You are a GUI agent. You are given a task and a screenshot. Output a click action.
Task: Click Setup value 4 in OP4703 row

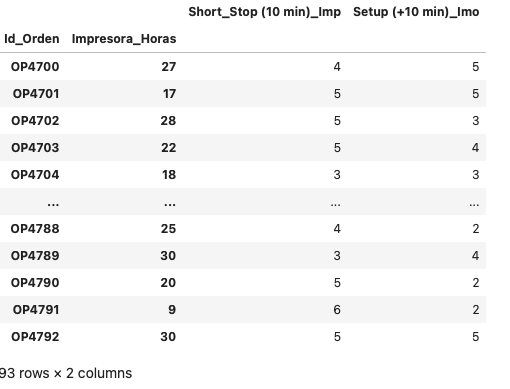[476, 148]
